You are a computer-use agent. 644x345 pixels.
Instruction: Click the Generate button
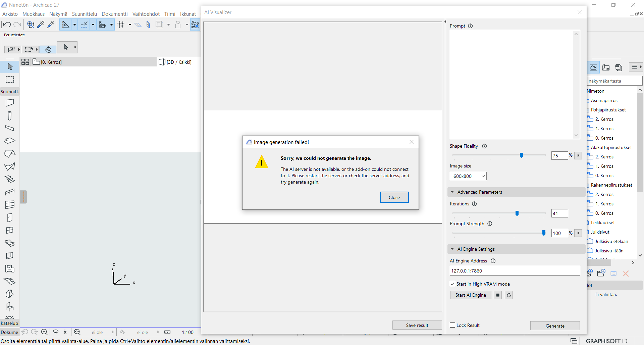click(x=555, y=326)
